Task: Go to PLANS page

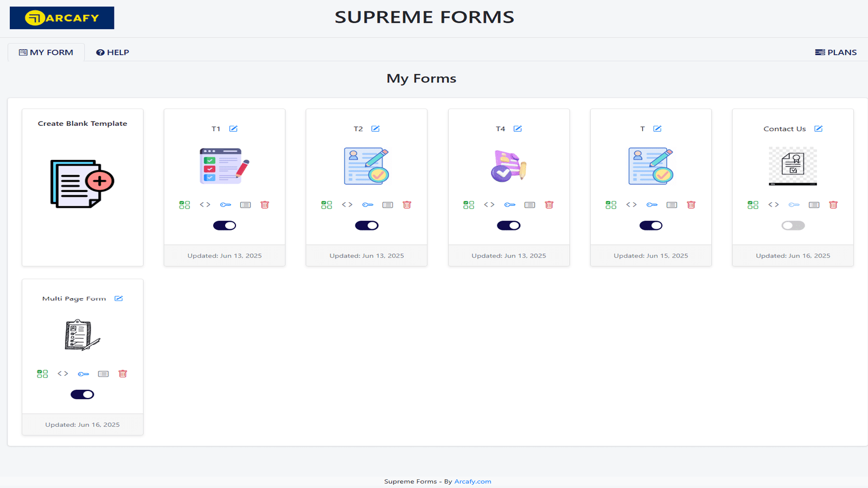Action: click(x=835, y=53)
